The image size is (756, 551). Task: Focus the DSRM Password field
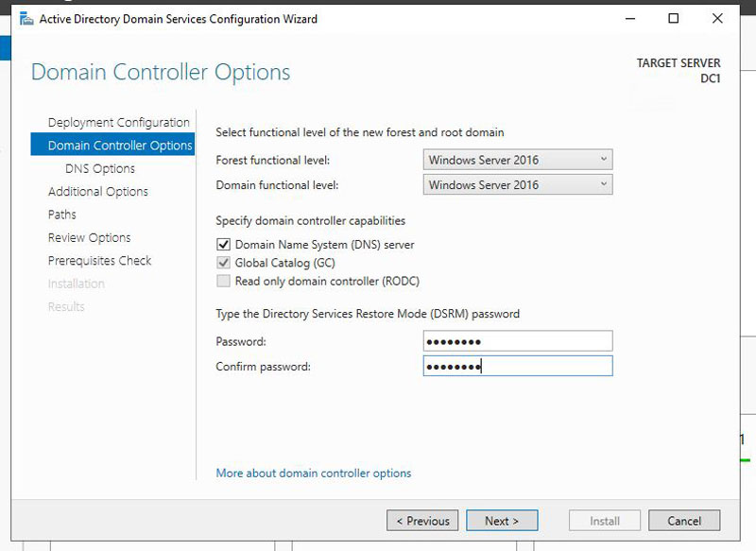(518, 341)
